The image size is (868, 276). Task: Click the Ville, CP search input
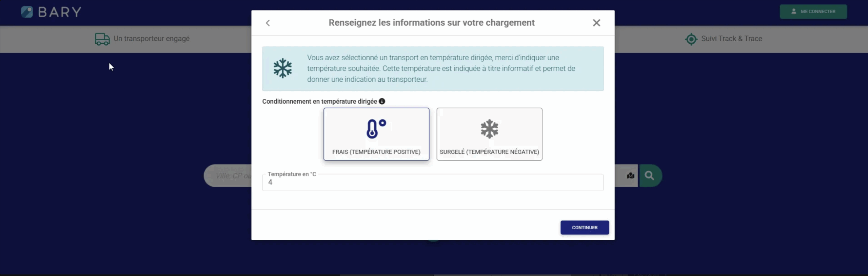[228, 175]
